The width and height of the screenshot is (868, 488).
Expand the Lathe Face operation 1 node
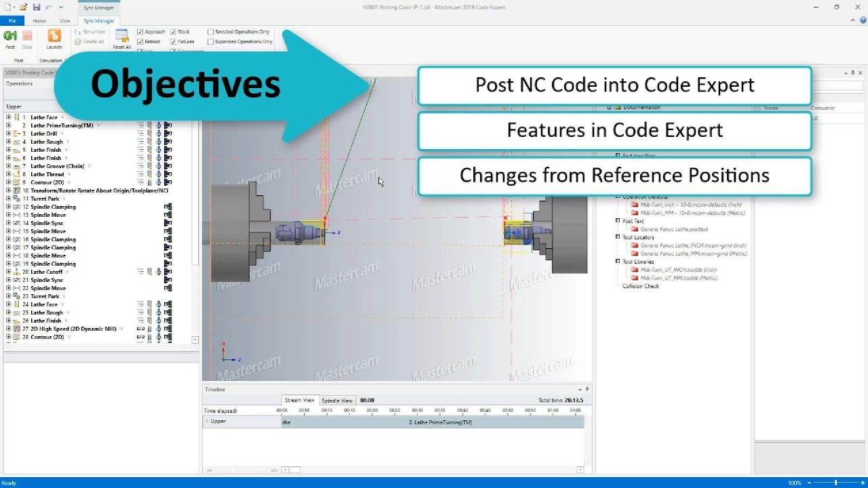pos(8,117)
